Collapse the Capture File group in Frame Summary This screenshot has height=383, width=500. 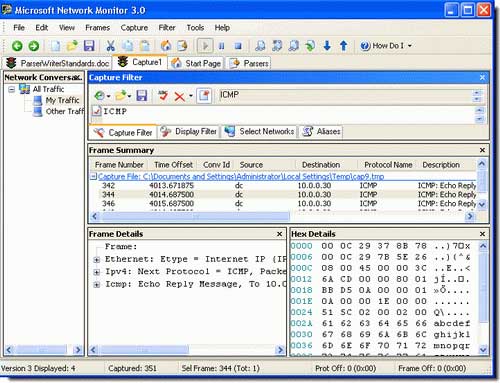[x=94, y=176]
